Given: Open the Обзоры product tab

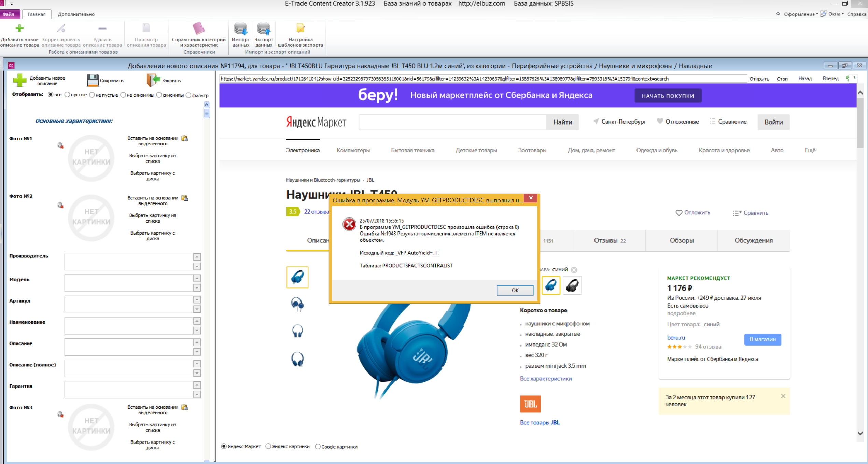Looking at the screenshot, I should pyautogui.click(x=682, y=241).
